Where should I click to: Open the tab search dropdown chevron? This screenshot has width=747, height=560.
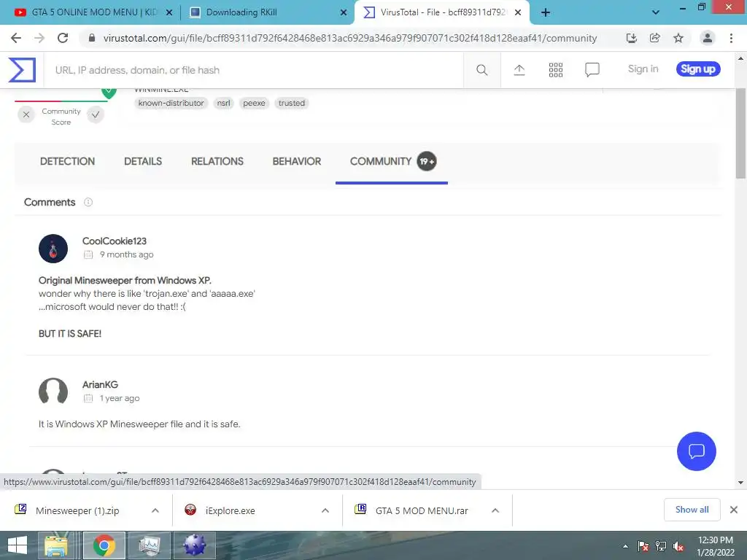tap(656, 12)
